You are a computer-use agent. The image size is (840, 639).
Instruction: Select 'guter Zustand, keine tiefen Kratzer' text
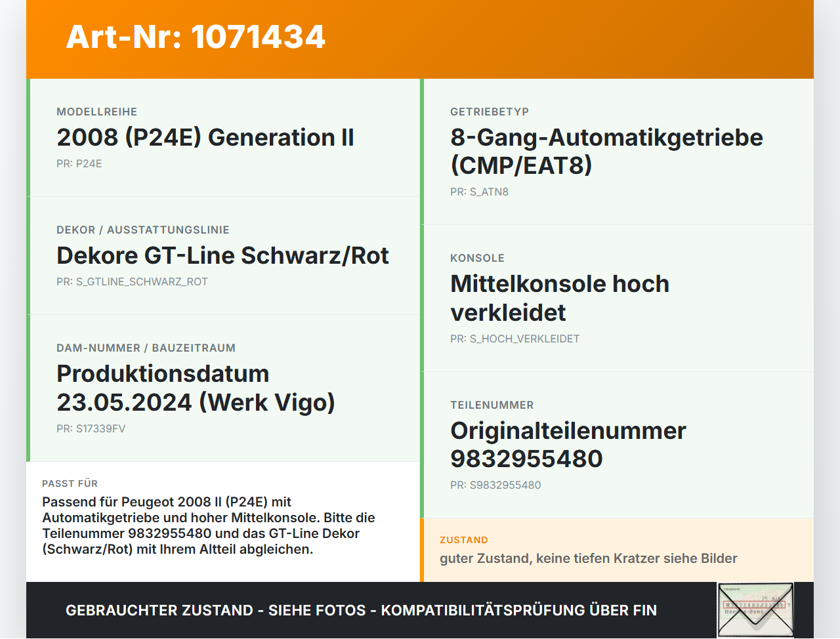pos(589,558)
